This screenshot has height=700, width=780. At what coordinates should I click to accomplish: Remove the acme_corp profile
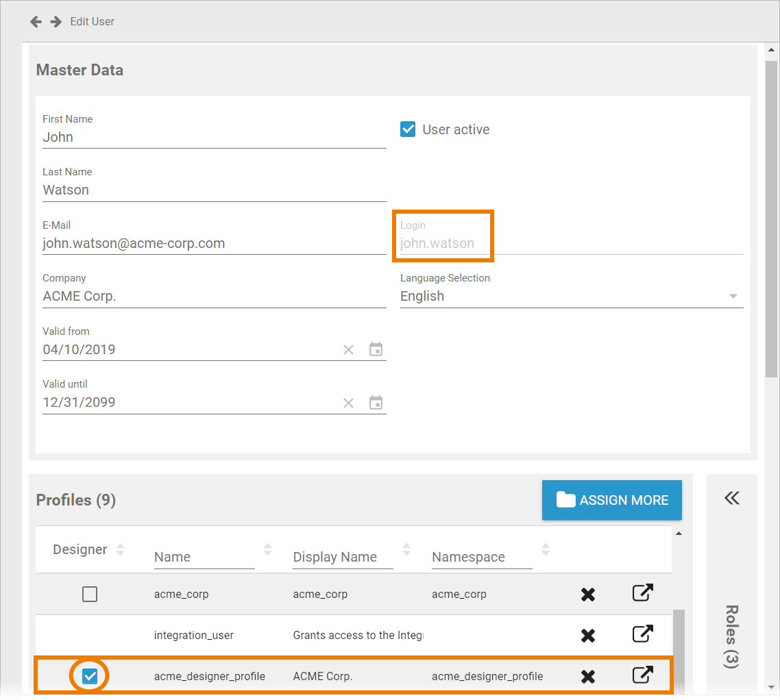click(x=587, y=595)
